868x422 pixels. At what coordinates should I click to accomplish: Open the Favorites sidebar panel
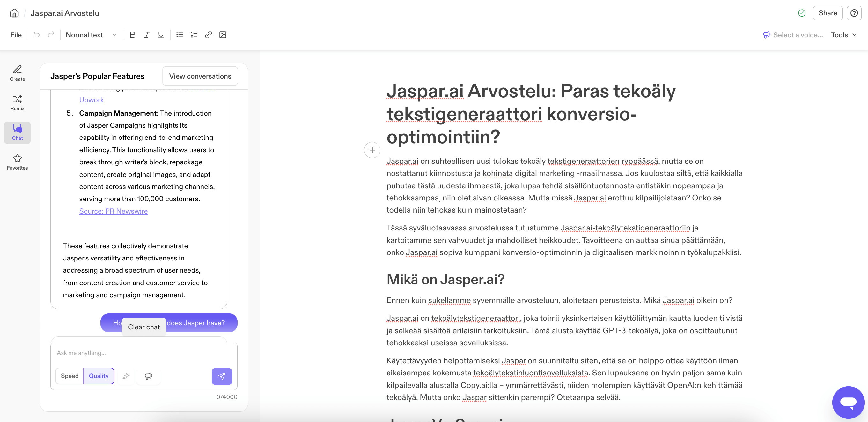18,162
